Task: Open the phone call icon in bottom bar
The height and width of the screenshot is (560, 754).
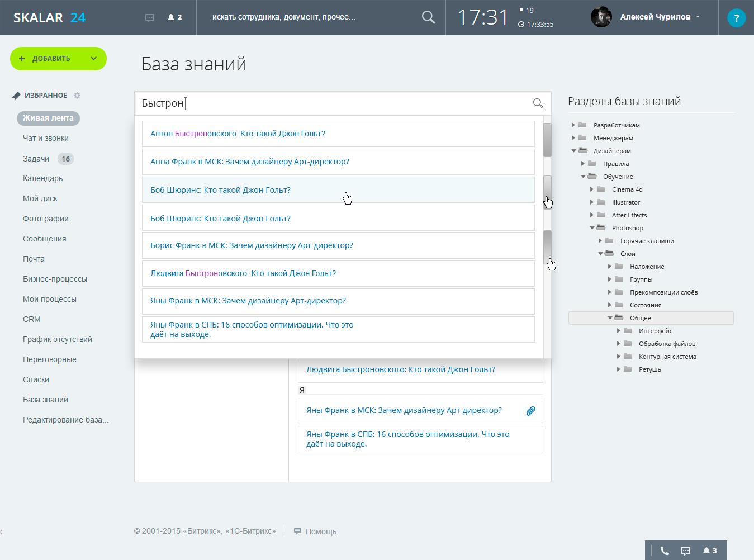Action: tap(665, 550)
